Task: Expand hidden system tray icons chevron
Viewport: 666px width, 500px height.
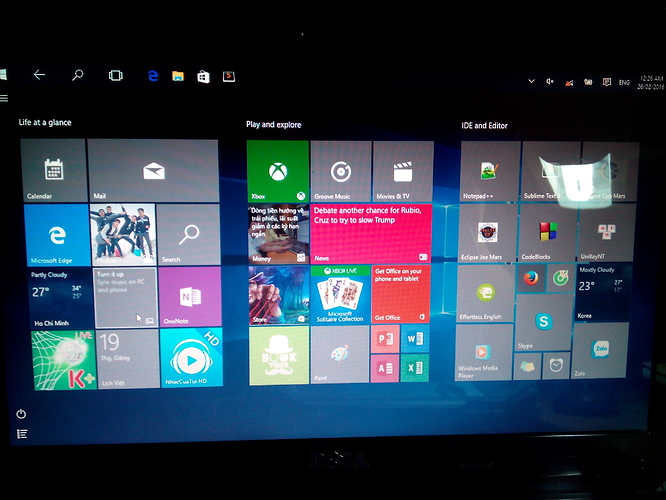Action: pos(531,81)
